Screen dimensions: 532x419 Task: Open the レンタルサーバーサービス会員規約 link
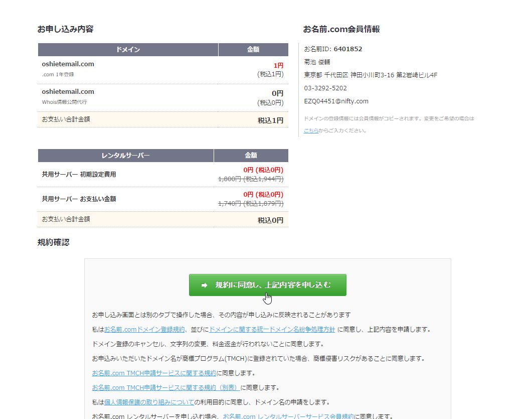pyautogui.click(x=288, y=416)
